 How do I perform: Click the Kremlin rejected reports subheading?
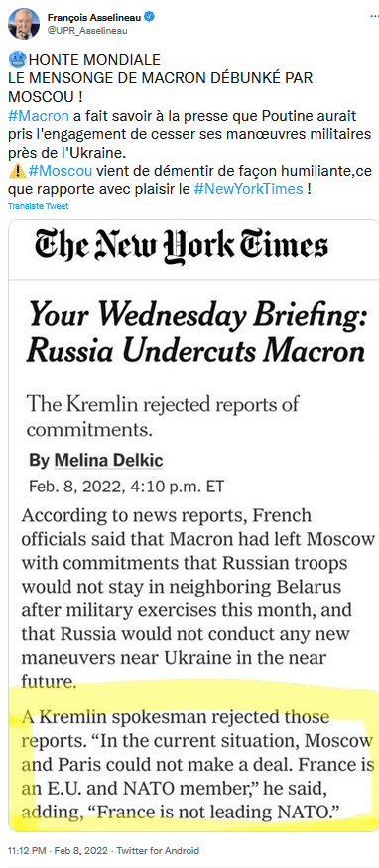pos(163,416)
